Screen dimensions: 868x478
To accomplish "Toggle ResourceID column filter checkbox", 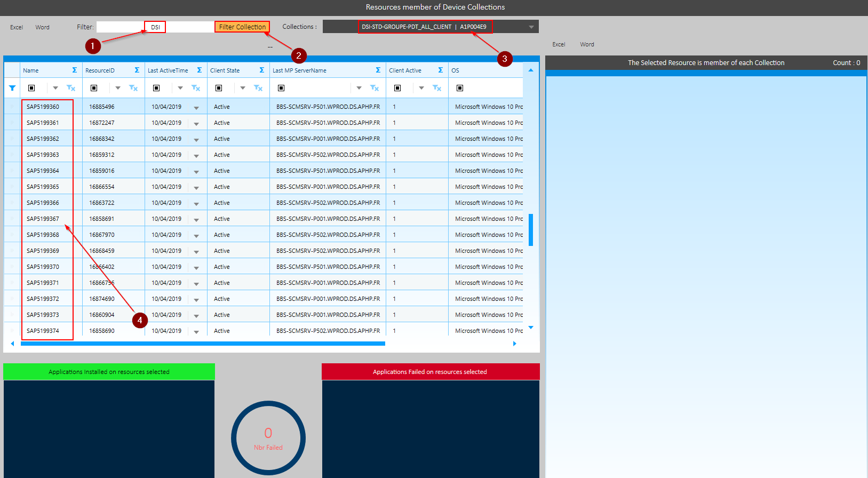I will pyautogui.click(x=94, y=88).
